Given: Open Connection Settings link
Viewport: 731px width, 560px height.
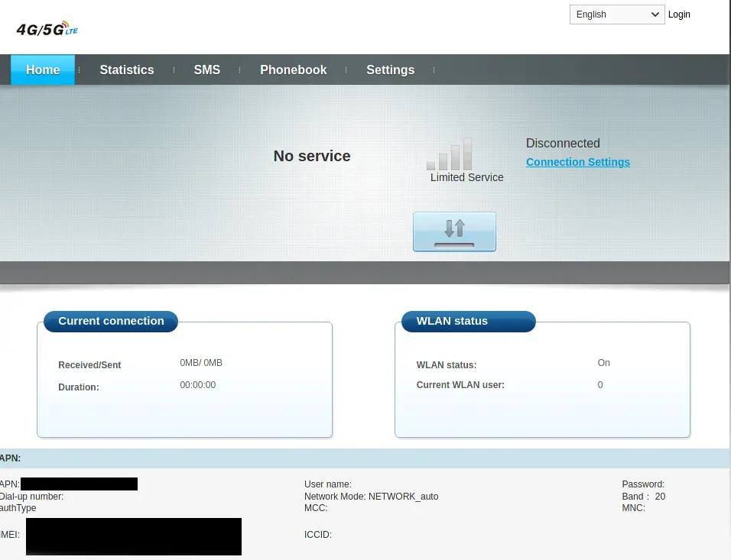Looking at the screenshot, I should click(577, 162).
